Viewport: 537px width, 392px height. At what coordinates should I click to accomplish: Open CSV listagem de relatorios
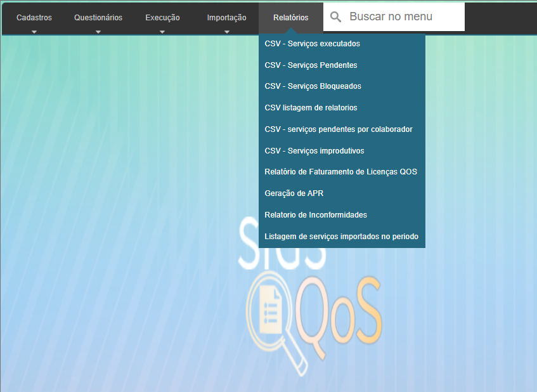coord(311,108)
